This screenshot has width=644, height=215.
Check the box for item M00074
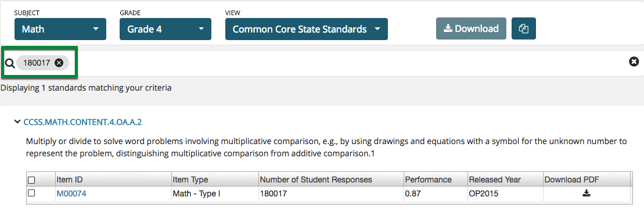click(x=31, y=193)
